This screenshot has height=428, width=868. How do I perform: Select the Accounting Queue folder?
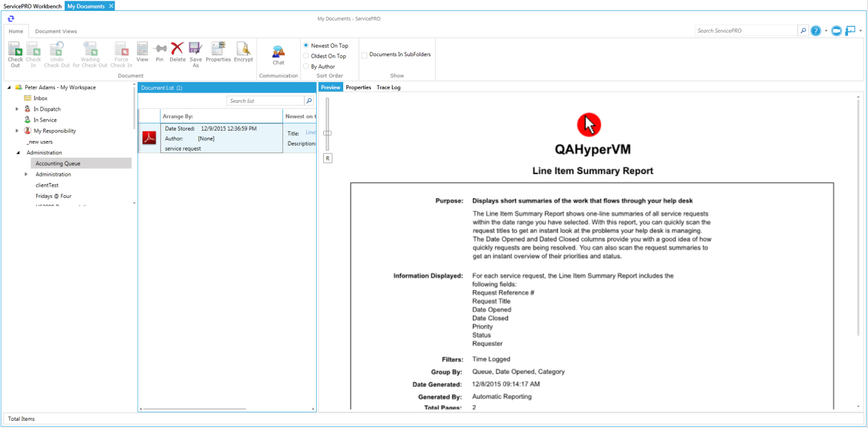coord(81,164)
